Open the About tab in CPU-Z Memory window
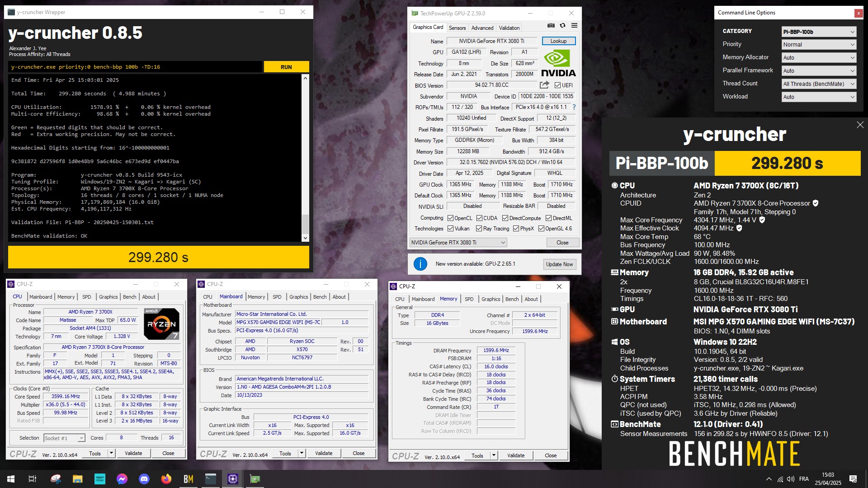The height and width of the screenshot is (488, 868). coord(531,299)
